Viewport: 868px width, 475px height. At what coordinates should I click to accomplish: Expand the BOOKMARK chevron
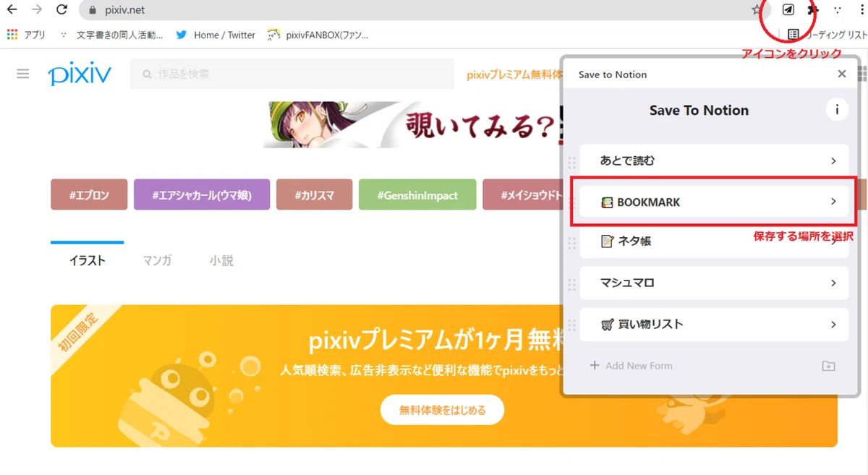coord(833,202)
